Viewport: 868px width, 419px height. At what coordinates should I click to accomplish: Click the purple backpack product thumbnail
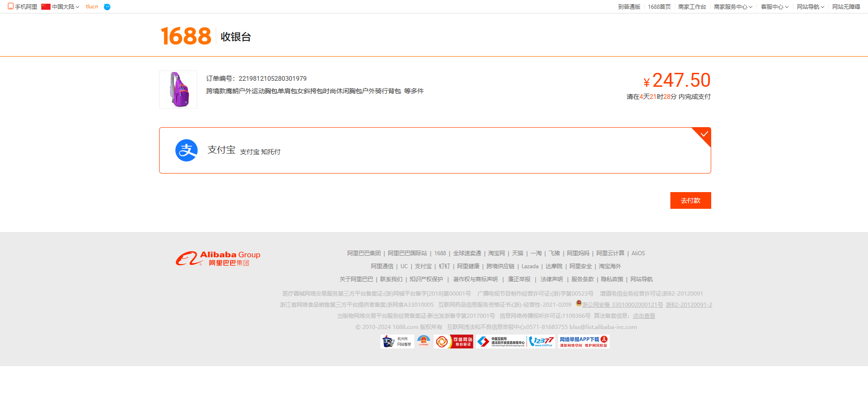[178, 90]
